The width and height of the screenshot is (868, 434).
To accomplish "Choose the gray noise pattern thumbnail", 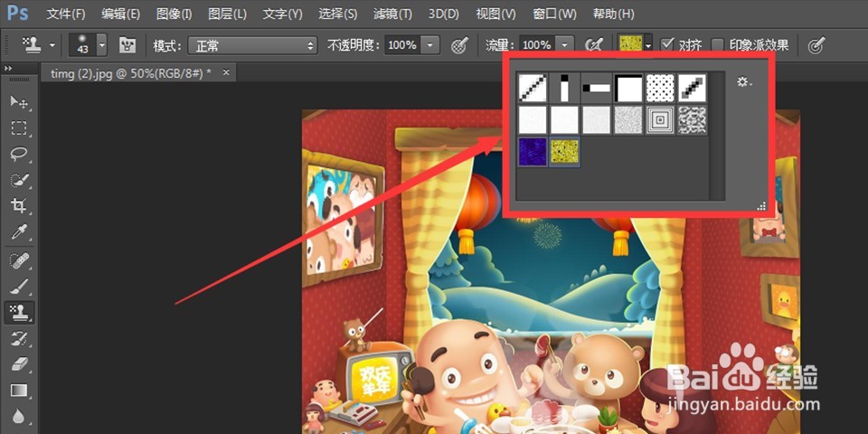I will (629, 120).
